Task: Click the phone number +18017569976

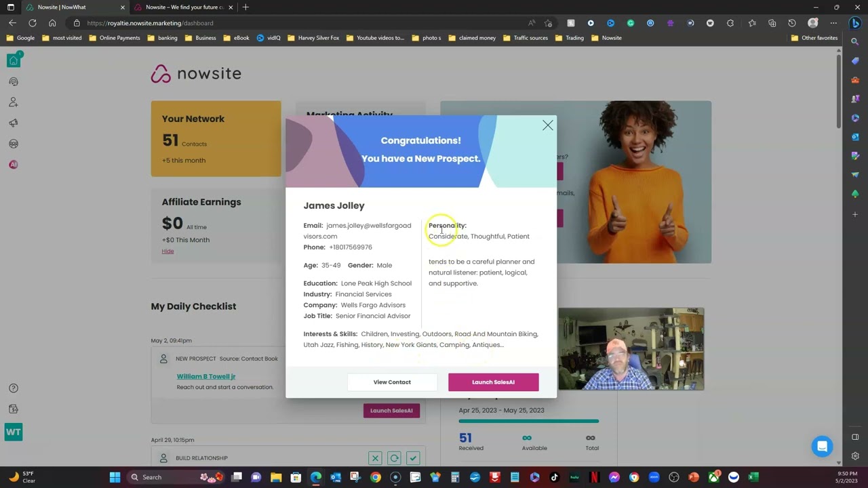Action: pos(351,247)
